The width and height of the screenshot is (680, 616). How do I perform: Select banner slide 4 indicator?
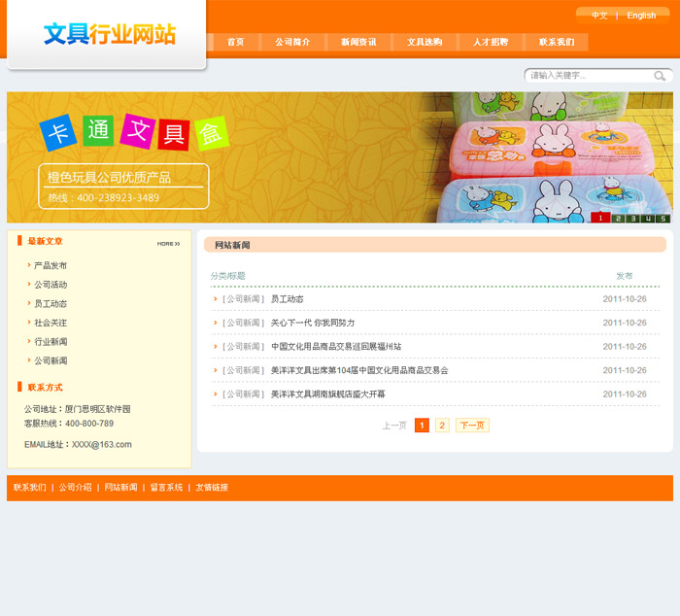(648, 219)
